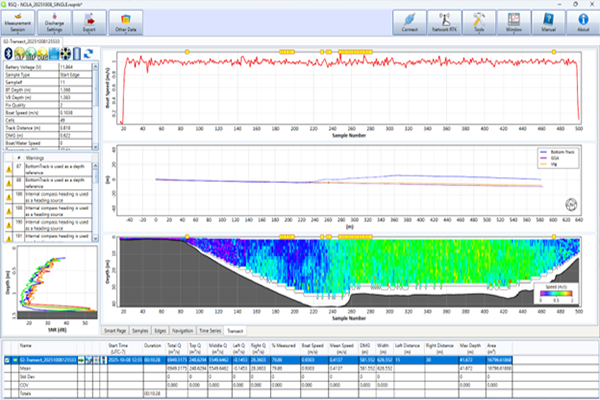Click the Bluetooth status icon
The height and width of the screenshot is (400, 600).
coord(8,53)
